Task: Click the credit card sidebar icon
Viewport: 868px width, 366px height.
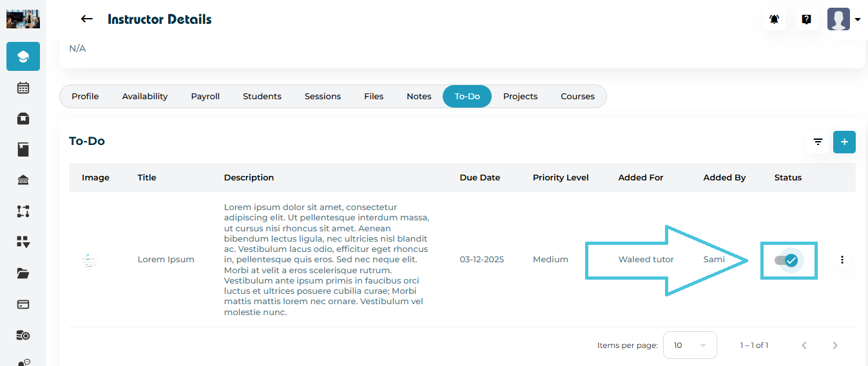Action: tap(23, 304)
